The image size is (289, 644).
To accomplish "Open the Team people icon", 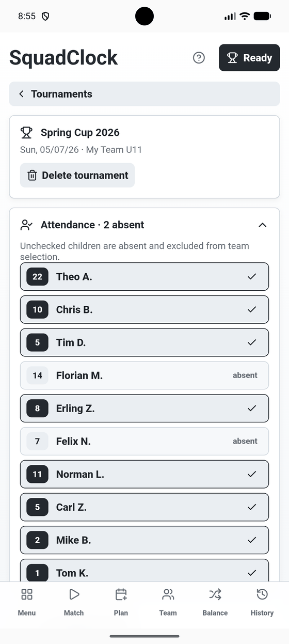I will point(168,594).
